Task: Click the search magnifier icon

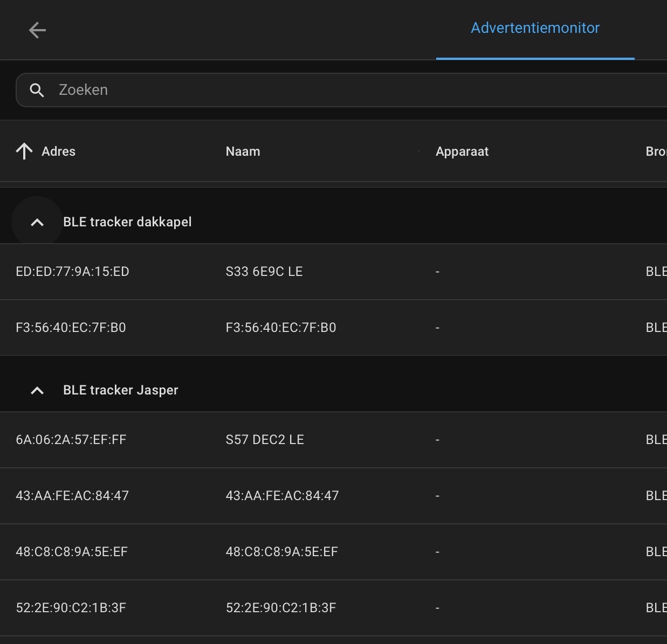Action: tap(37, 90)
